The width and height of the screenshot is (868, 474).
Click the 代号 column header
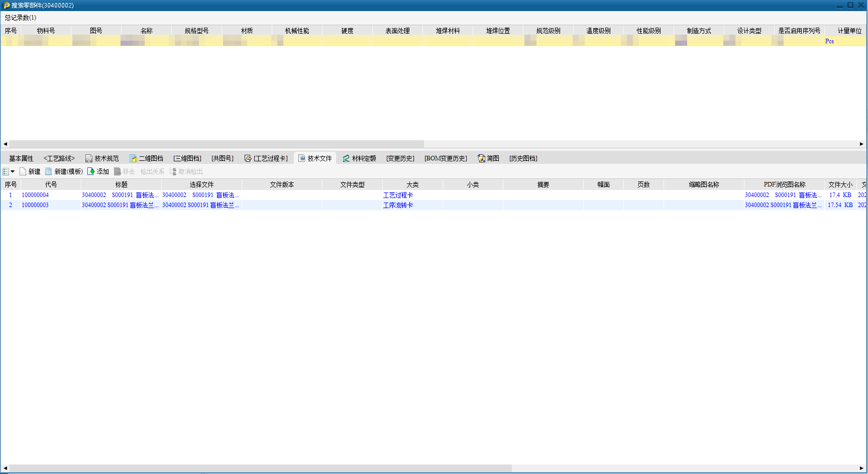[51, 184]
